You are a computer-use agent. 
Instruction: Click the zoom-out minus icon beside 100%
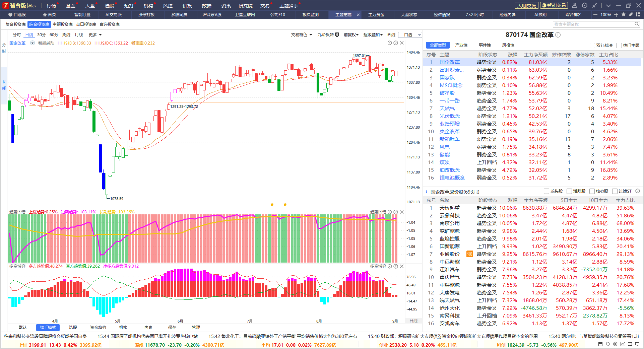pyautogui.click(x=595, y=15)
